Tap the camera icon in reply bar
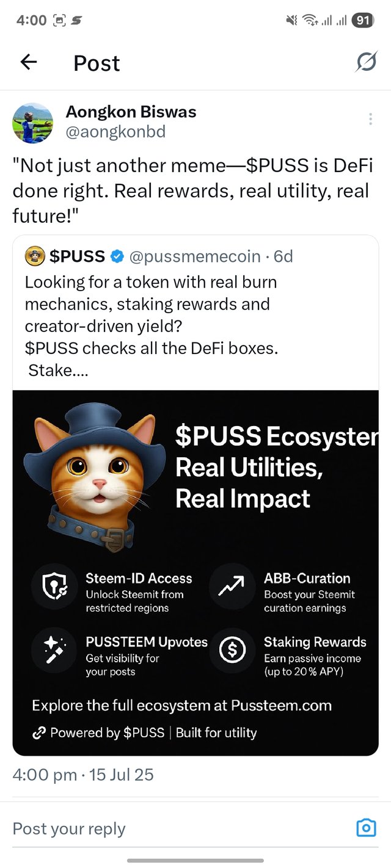 point(366,828)
